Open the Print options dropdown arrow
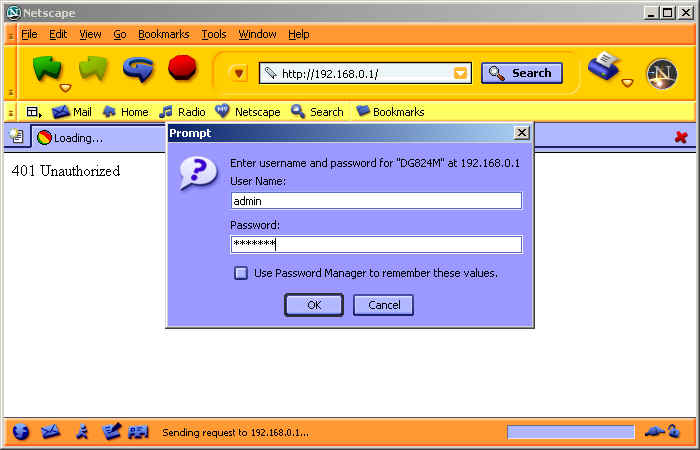The height and width of the screenshot is (450, 700). click(x=627, y=83)
